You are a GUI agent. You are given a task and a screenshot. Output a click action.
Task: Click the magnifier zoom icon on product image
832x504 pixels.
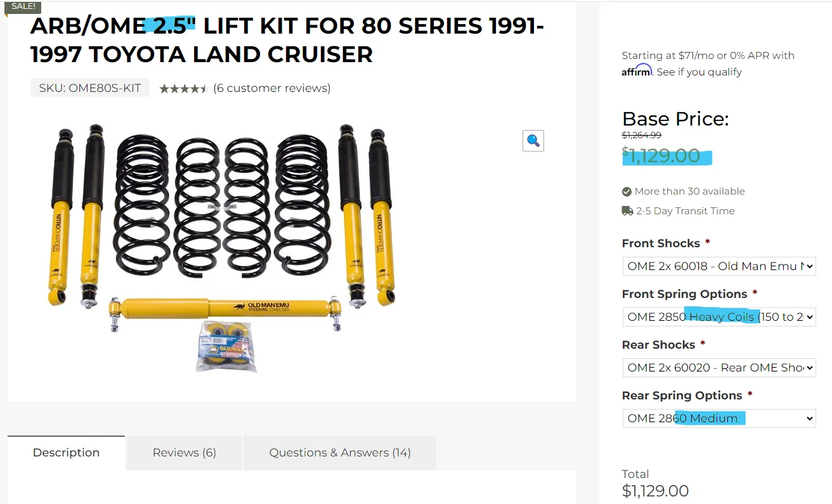tap(533, 140)
